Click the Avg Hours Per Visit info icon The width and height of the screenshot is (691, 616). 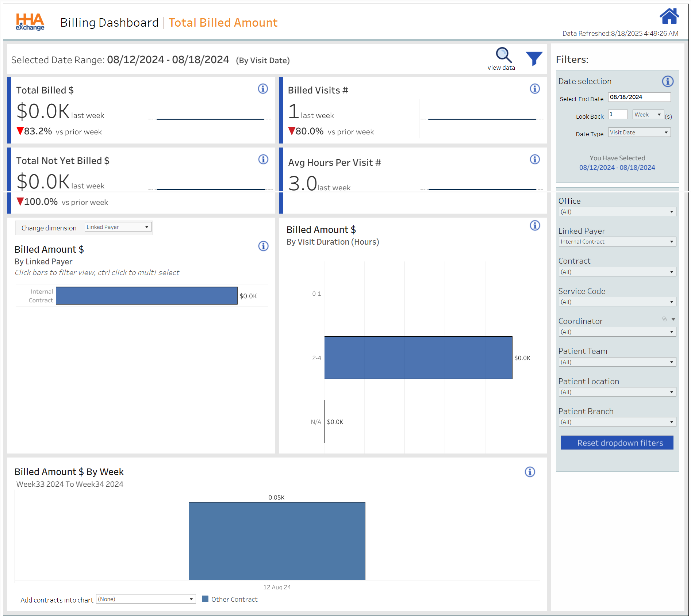point(534,160)
